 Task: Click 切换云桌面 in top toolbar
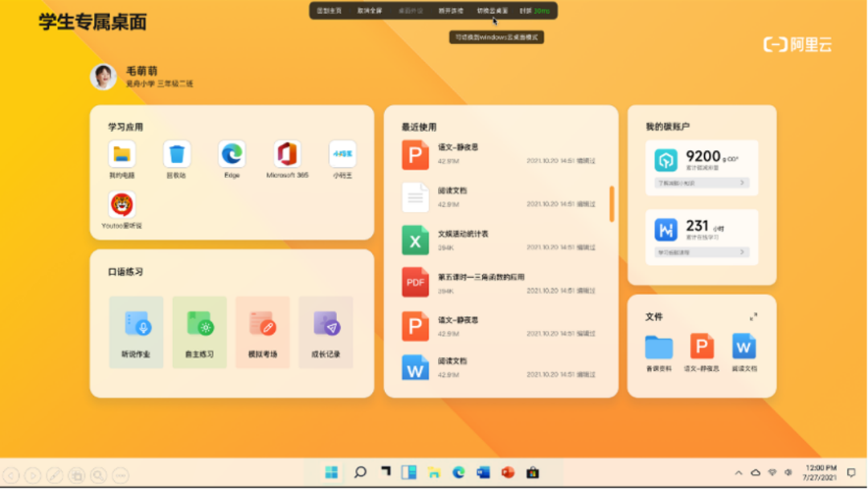click(492, 10)
